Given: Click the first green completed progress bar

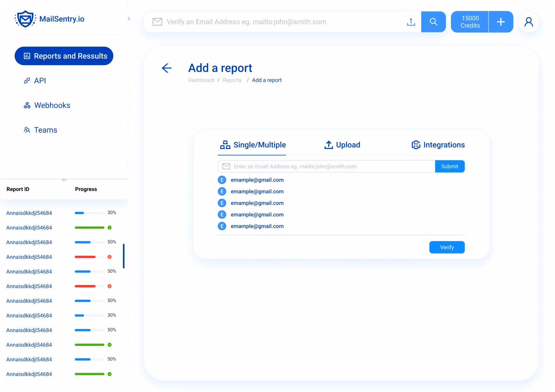Looking at the screenshot, I should coord(89,227).
